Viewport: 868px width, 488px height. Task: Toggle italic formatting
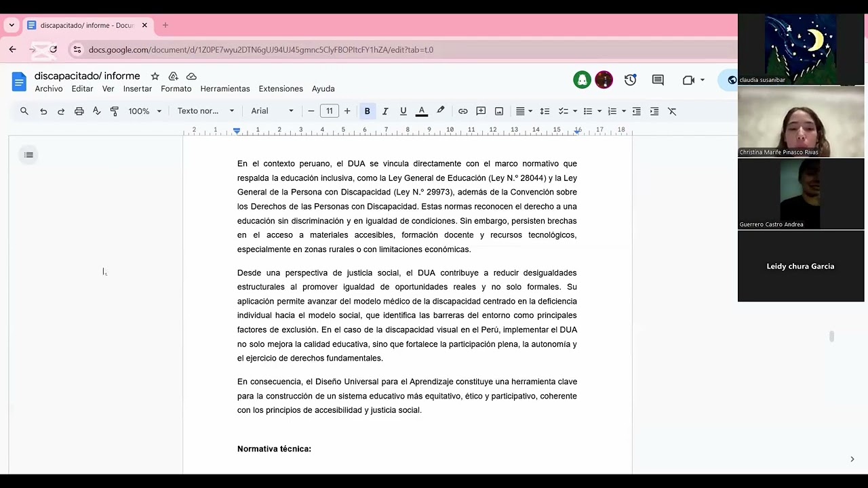point(385,111)
